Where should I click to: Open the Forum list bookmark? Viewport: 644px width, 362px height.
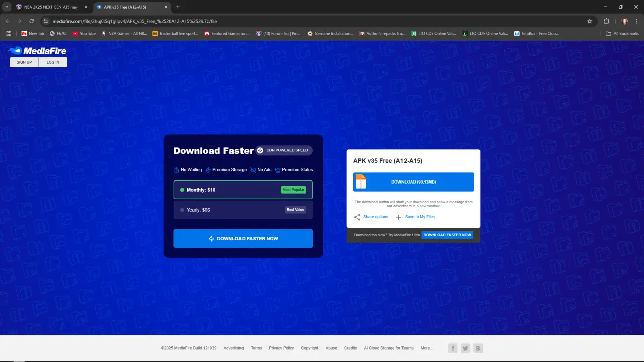(x=278, y=34)
